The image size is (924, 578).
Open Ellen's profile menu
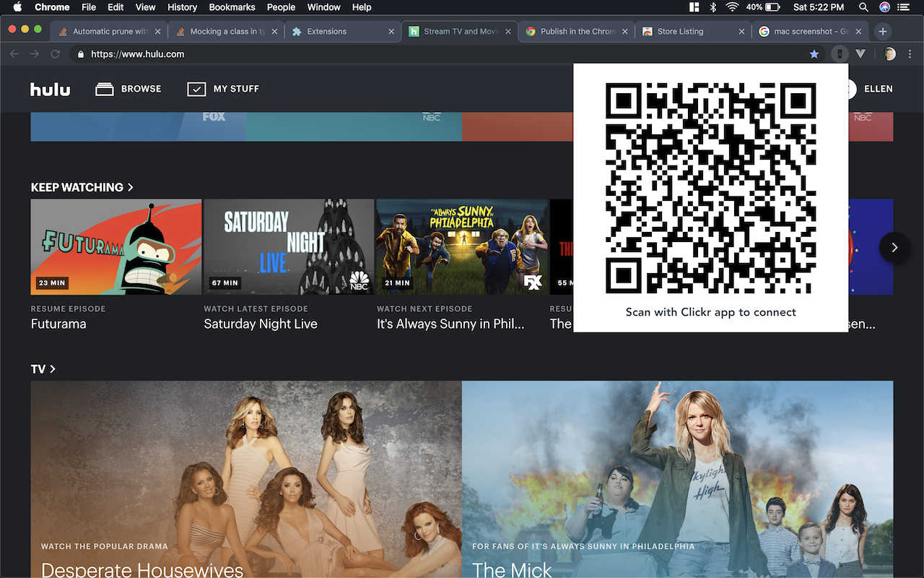click(878, 89)
